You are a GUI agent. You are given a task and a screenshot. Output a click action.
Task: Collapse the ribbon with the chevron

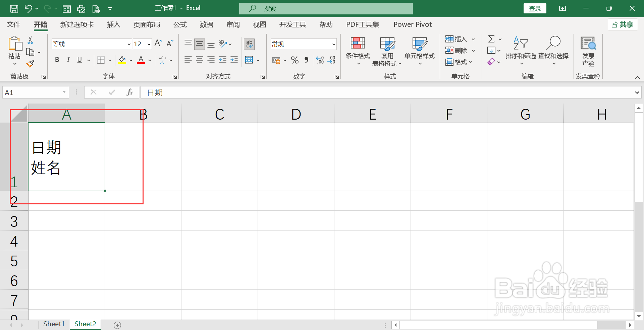pos(637,77)
